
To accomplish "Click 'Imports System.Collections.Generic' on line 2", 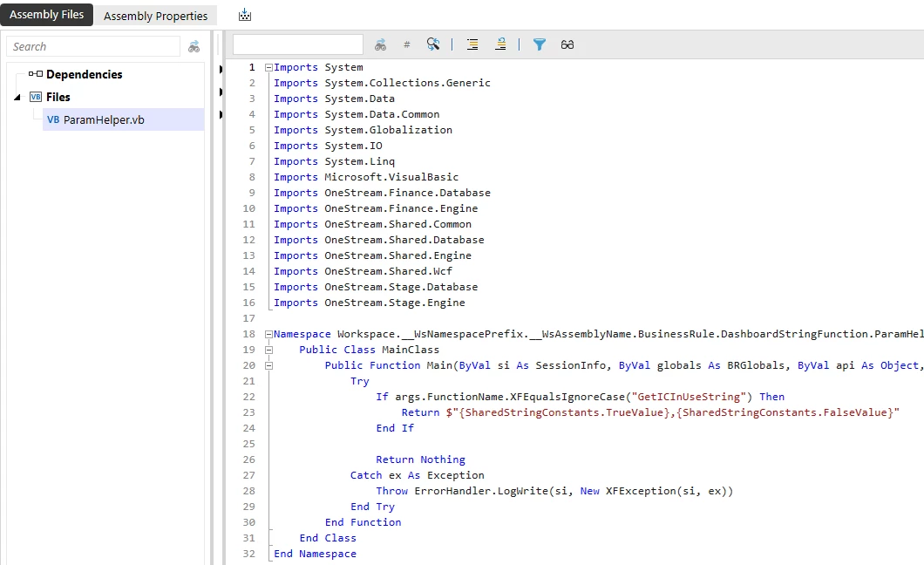I will point(382,83).
